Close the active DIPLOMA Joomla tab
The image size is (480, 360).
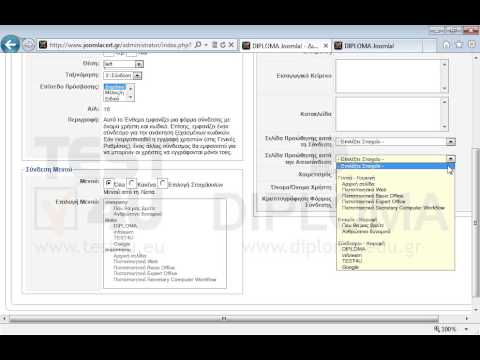(x=326, y=45)
